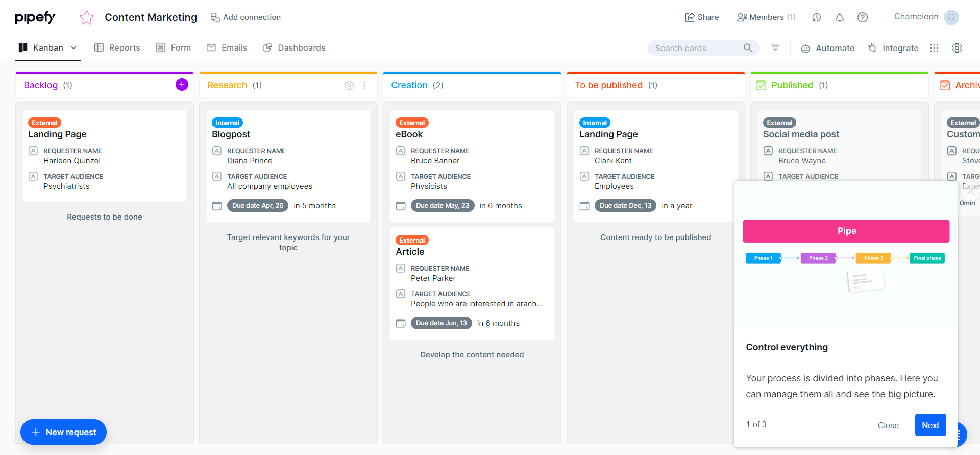Switch to Reports tab
980x455 pixels.
click(x=117, y=47)
